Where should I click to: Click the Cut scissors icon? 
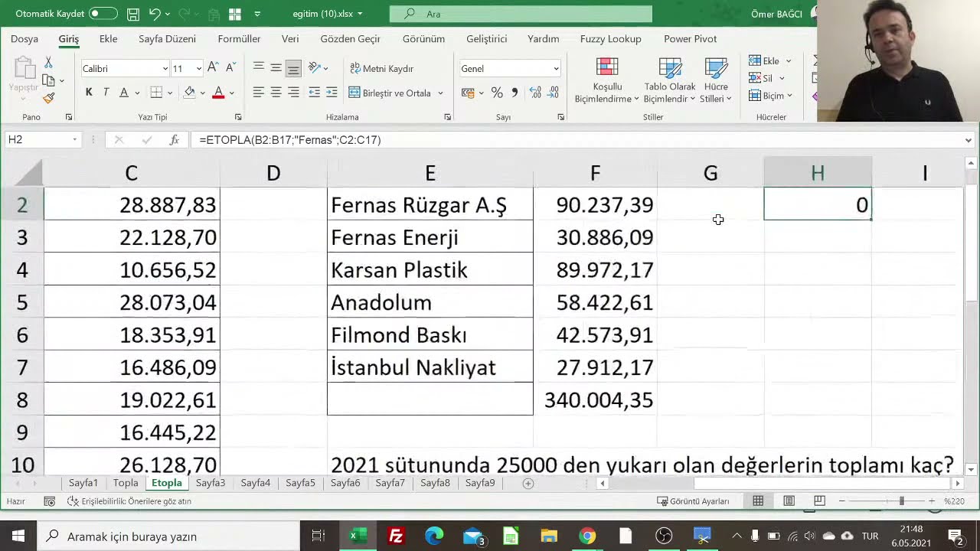pyautogui.click(x=48, y=62)
